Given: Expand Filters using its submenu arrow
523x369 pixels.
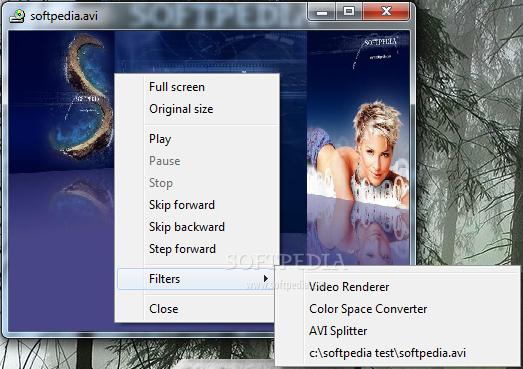Looking at the screenshot, I should (266, 279).
